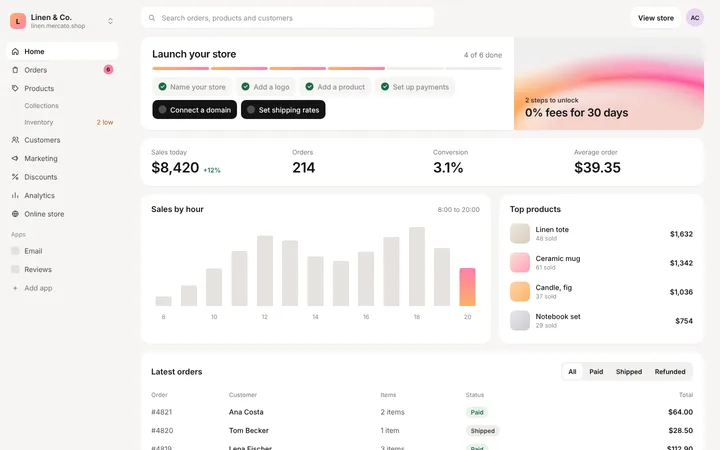This screenshot has height=450, width=720.
Task: Click the Notebook set product thumbnail
Action: (x=520, y=320)
